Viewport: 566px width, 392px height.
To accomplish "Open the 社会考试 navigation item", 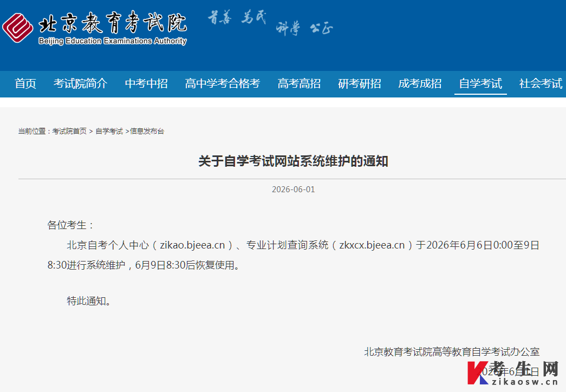I will click(541, 83).
